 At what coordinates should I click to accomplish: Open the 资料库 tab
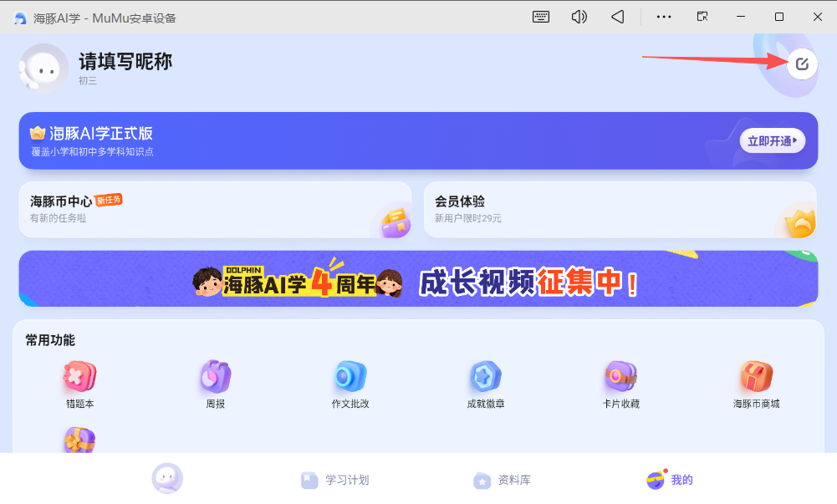(502, 480)
